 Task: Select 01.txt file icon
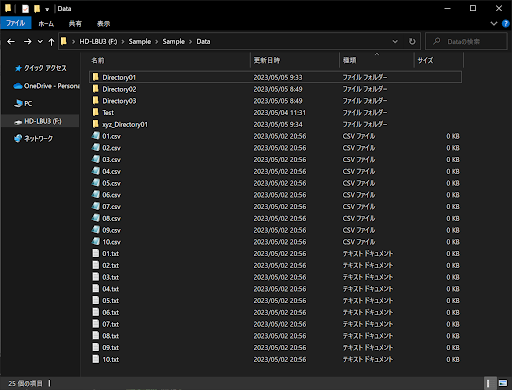point(96,253)
